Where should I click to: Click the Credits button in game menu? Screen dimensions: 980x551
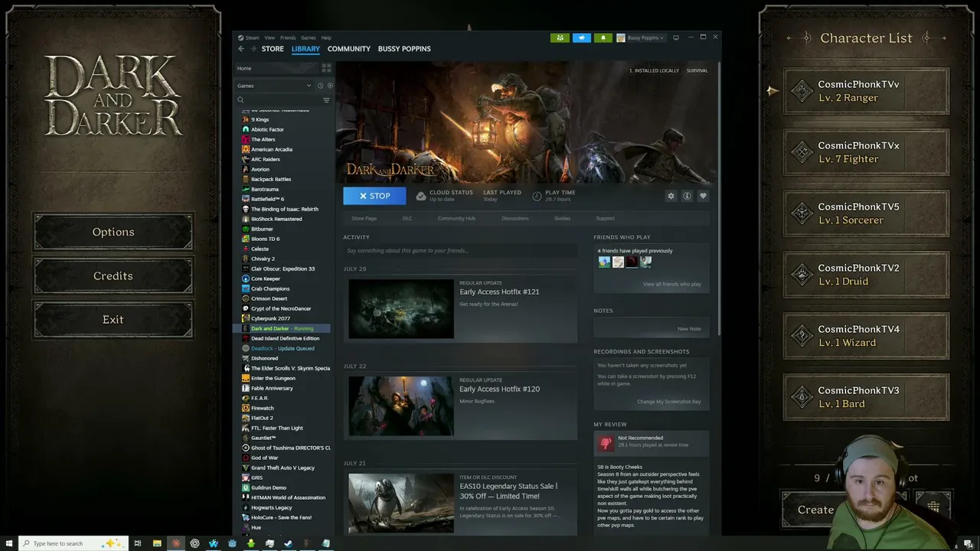113,275
